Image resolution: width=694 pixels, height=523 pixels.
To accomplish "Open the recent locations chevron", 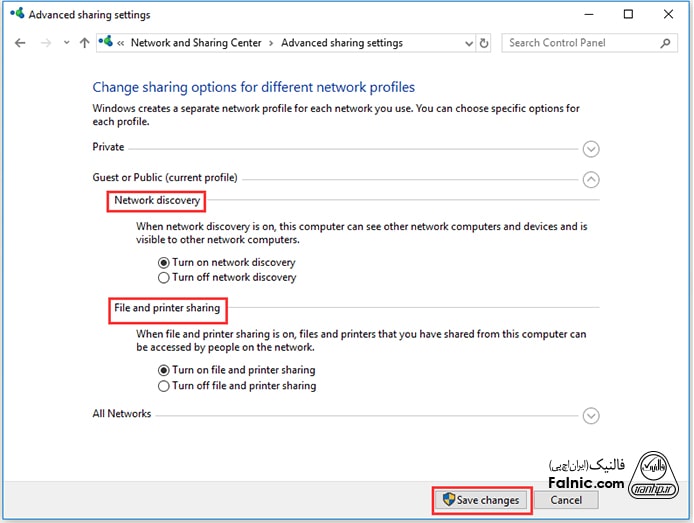I will (x=66, y=43).
